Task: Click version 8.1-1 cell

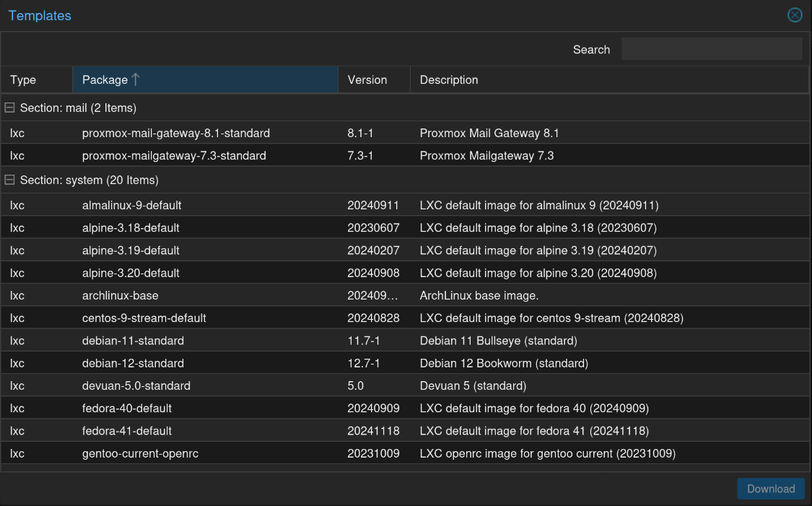Action: [360, 133]
